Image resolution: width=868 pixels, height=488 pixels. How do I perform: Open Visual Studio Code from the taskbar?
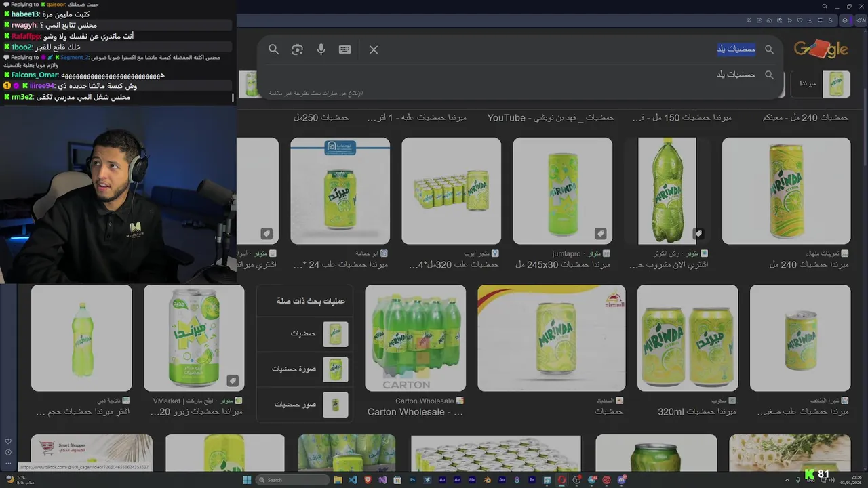tap(353, 480)
